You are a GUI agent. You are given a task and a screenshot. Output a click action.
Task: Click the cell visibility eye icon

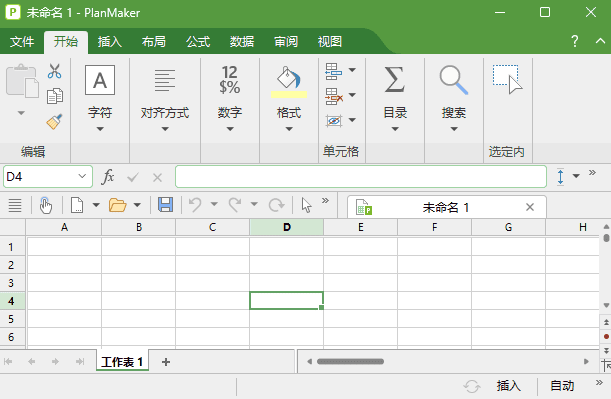[x=334, y=121]
